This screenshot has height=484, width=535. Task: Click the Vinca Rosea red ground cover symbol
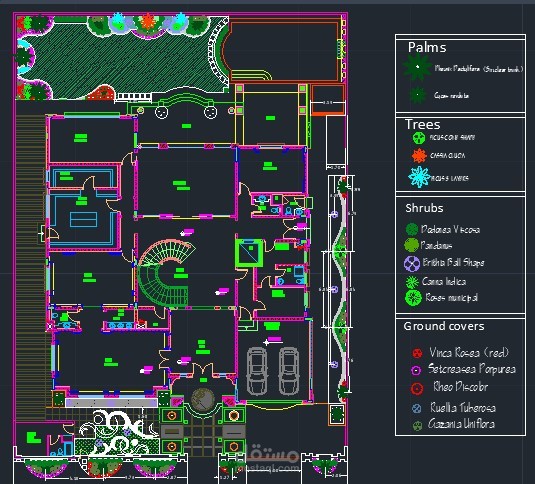point(417,353)
